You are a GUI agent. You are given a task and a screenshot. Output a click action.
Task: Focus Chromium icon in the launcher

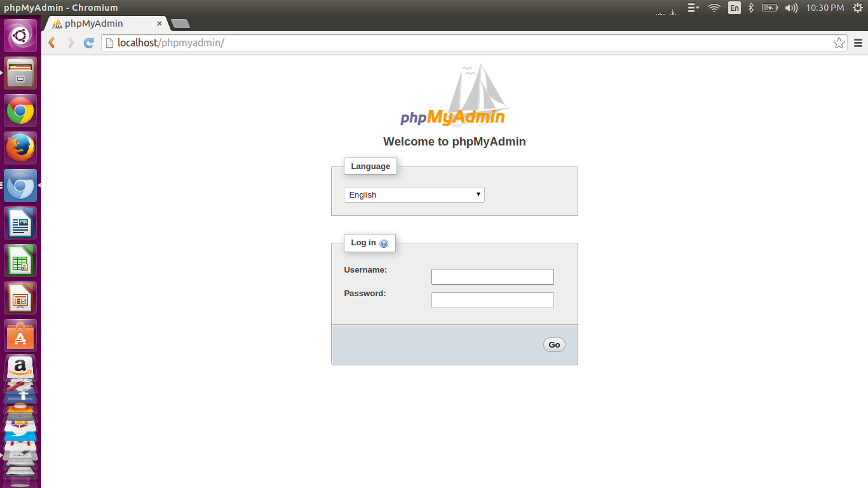tap(20, 186)
